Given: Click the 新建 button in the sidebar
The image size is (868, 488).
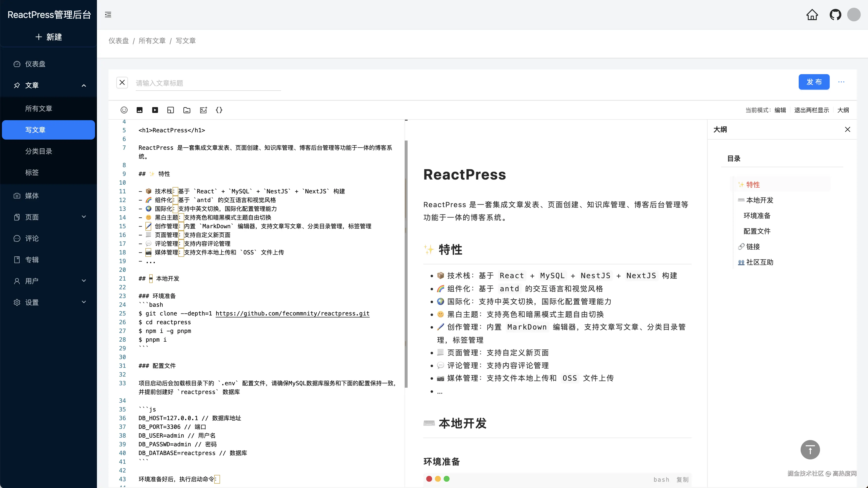Looking at the screenshot, I should pyautogui.click(x=48, y=37).
